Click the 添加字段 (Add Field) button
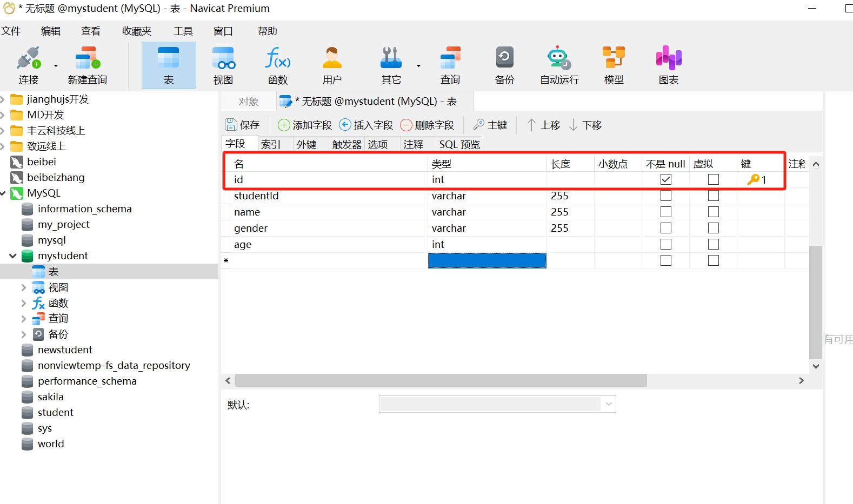This screenshot has width=853, height=504. 305,125
